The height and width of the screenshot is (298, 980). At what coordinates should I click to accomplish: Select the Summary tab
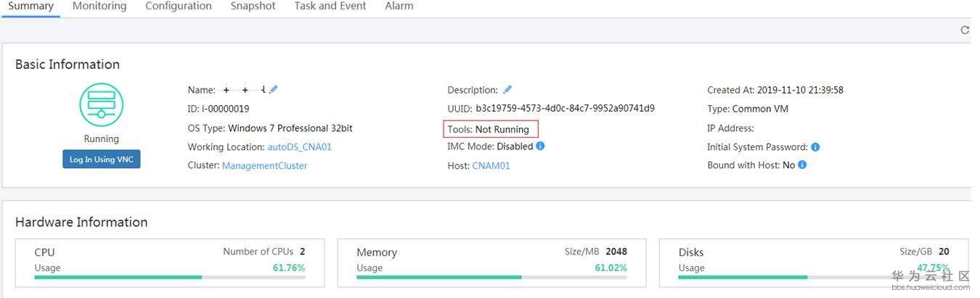pyautogui.click(x=30, y=7)
